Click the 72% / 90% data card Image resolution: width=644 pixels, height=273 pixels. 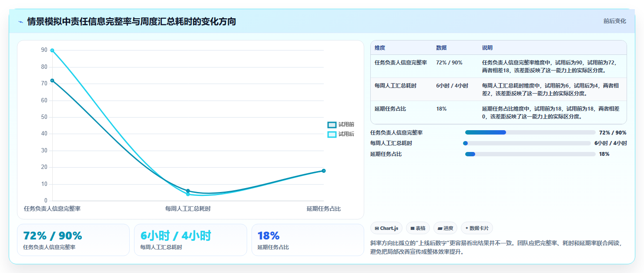73,240
